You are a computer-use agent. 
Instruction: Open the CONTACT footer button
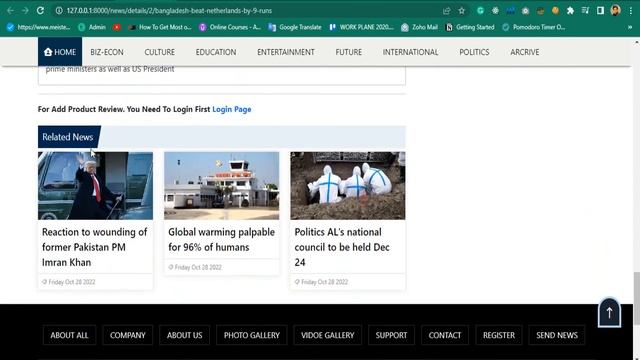click(445, 335)
